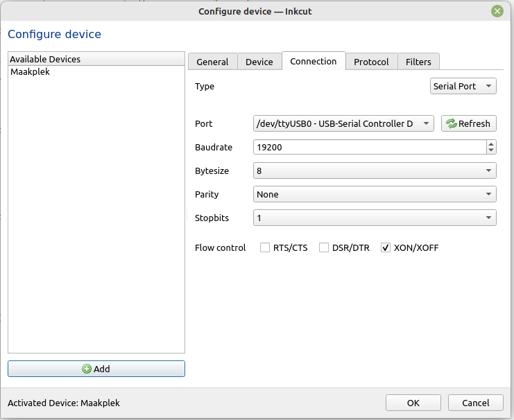Switch to the Device tab
Screen dimensions: 514x420
click(259, 62)
